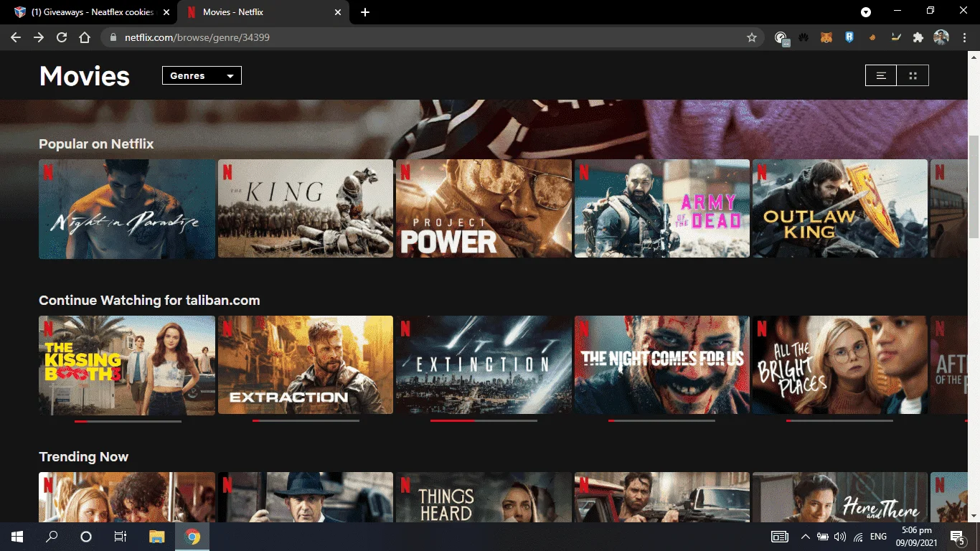View site information lock icon
Screen dimensions: 980x551
point(113,37)
